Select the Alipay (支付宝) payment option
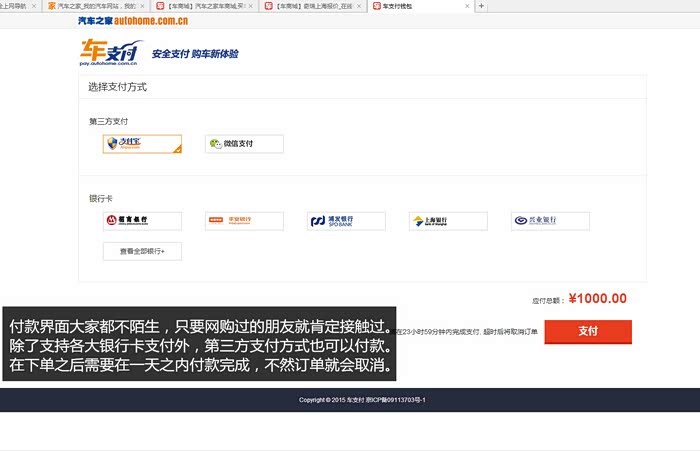The height and width of the screenshot is (451, 700). [142, 144]
